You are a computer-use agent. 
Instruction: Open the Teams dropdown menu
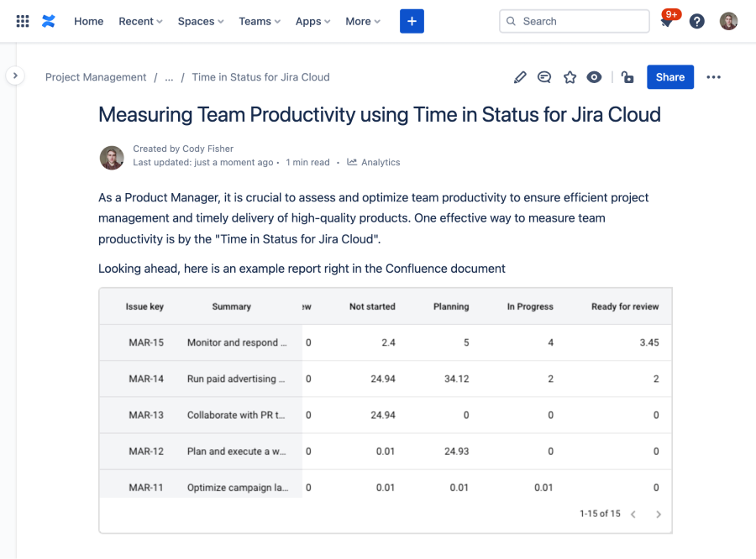260,21
